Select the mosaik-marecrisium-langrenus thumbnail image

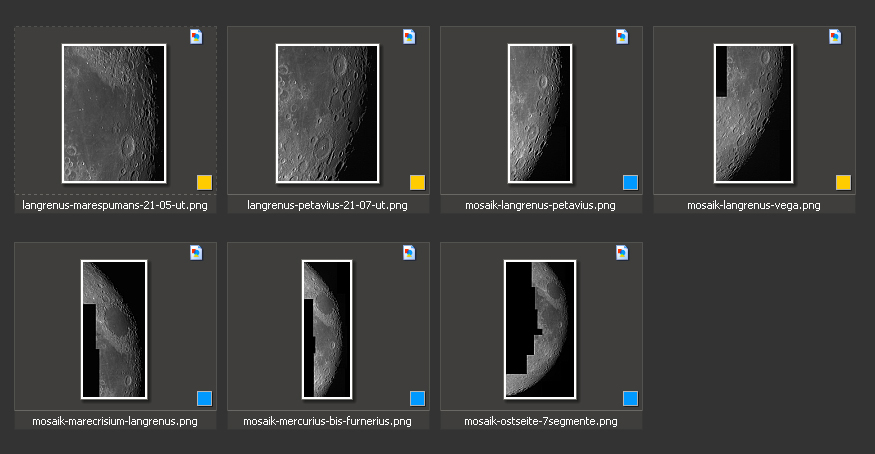[114, 330]
